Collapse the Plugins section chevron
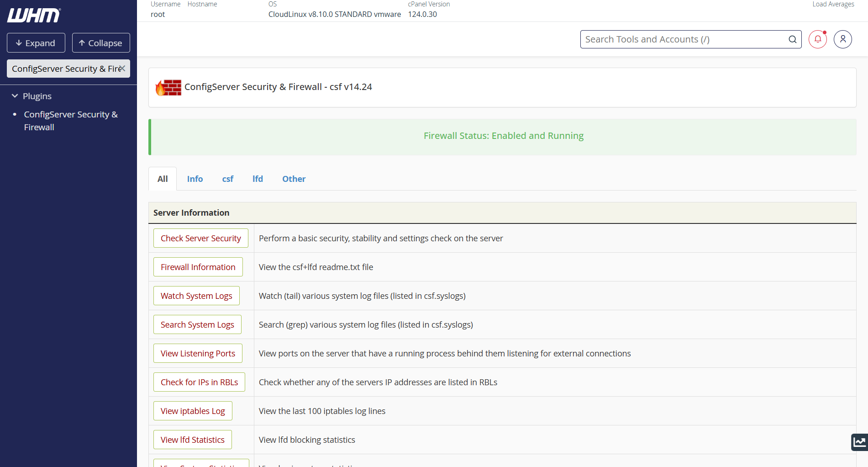The width and height of the screenshot is (868, 467). [15, 96]
